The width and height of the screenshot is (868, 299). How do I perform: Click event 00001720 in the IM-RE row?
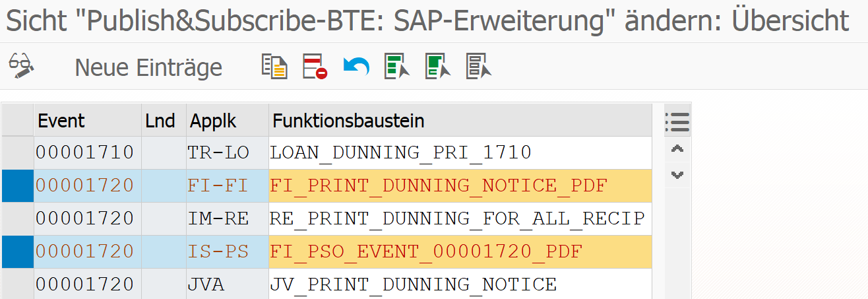88,218
